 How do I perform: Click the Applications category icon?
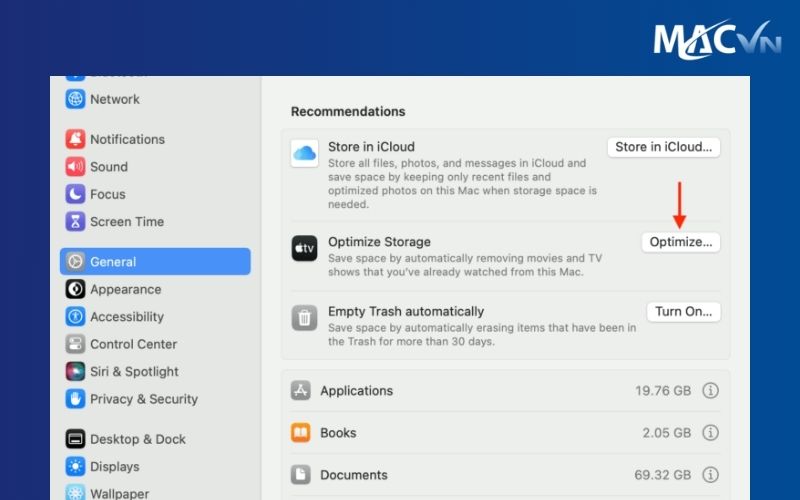pyautogui.click(x=301, y=390)
